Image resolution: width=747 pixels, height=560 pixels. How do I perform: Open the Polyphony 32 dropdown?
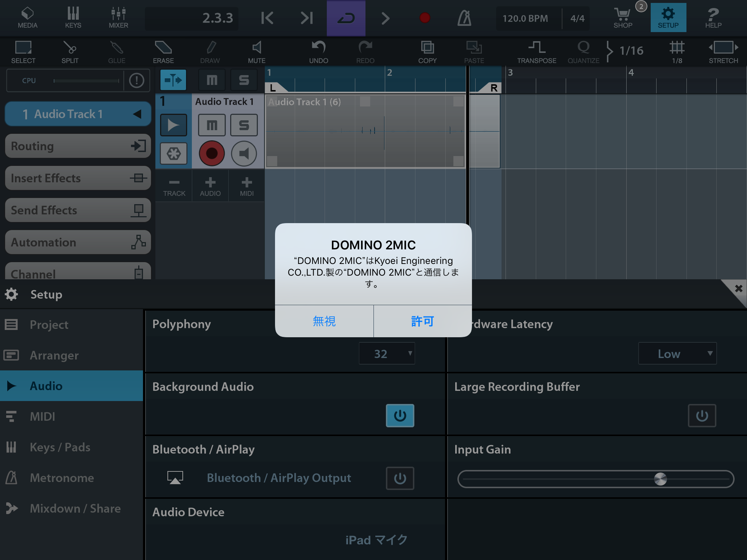pos(387,353)
